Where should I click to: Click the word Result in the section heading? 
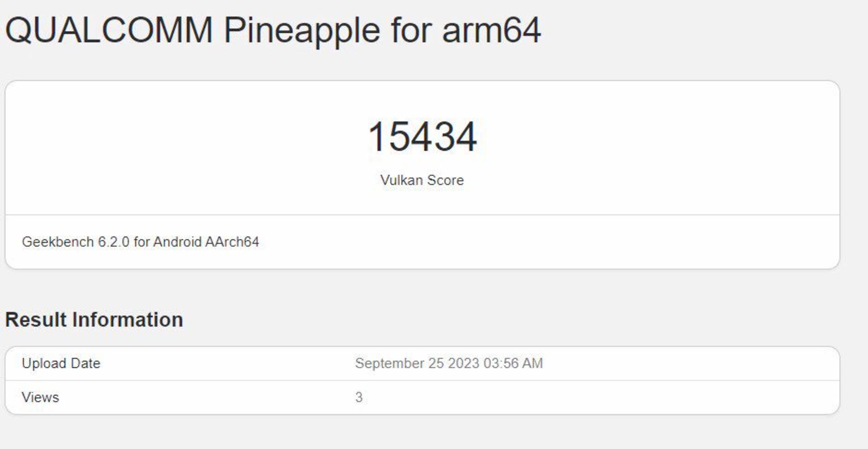36,320
